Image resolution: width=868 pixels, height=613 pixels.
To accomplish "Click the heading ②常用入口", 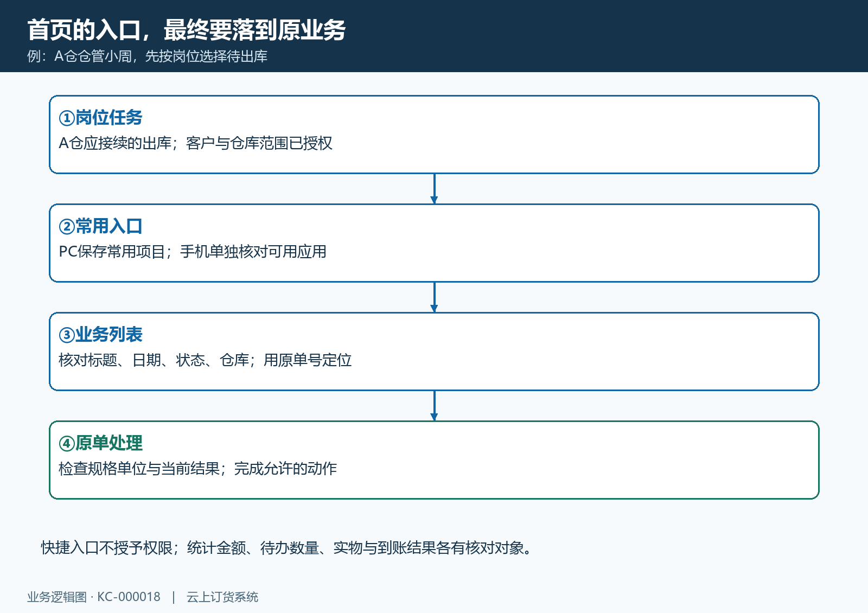I will pyautogui.click(x=100, y=226).
